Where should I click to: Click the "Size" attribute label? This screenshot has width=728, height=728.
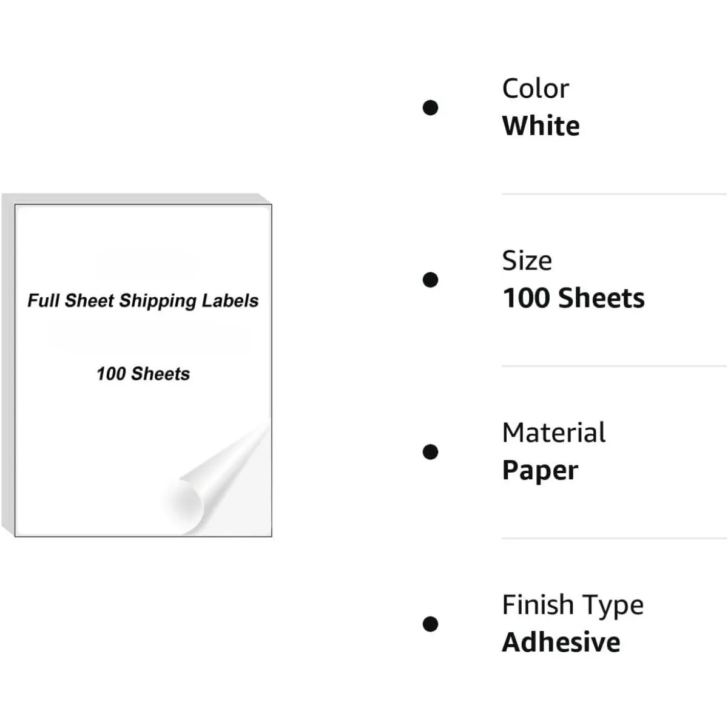527,261
